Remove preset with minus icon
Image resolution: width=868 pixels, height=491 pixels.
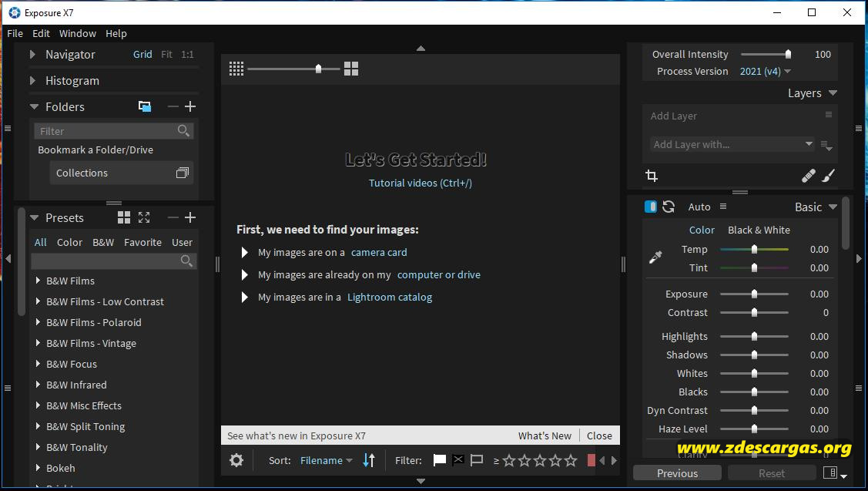(173, 217)
